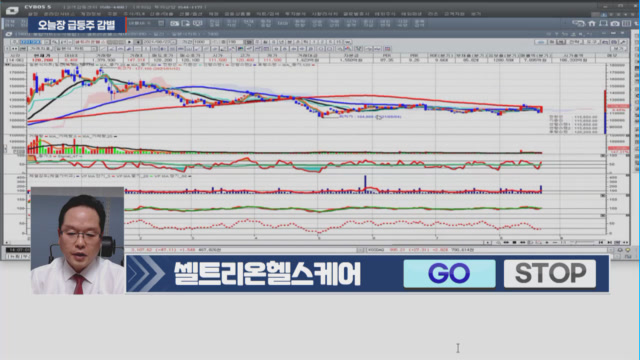Expand the date picker dropdown arrow
The height and width of the screenshot is (360, 640).
(174, 42)
